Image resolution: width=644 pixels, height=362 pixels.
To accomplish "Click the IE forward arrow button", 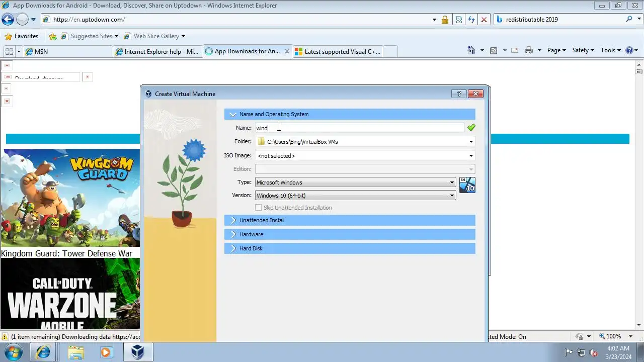I will 22,20.
